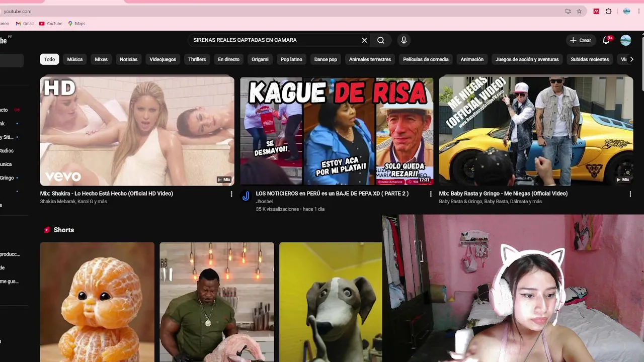Click the Shorts logo icon beside heading
644x362 pixels.
tap(47, 230)
